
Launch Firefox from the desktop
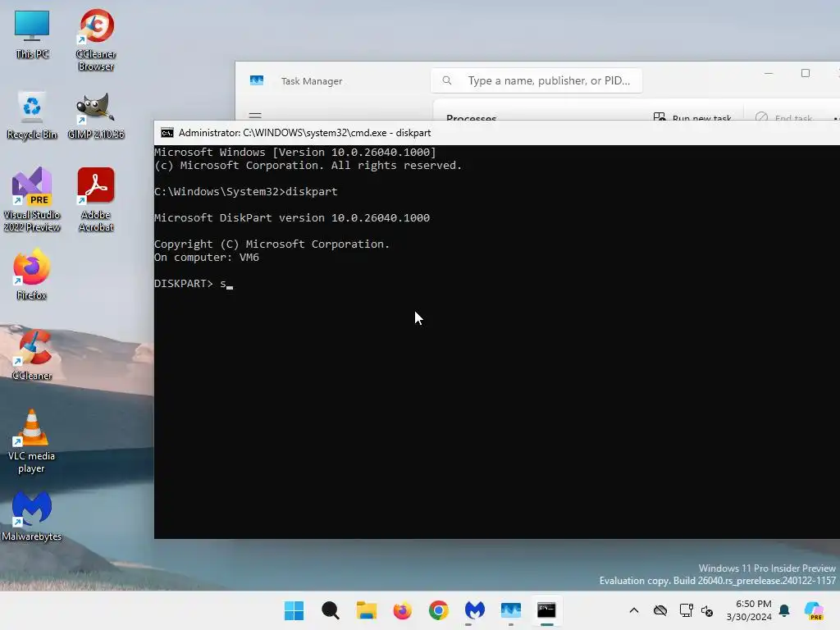point(32,274)
